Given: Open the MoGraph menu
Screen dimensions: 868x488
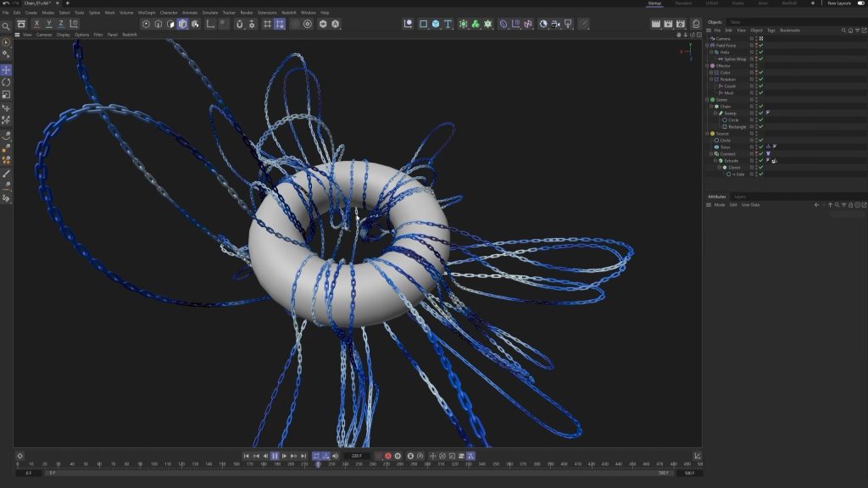Looking at the screenshot, I should point(147,13).
